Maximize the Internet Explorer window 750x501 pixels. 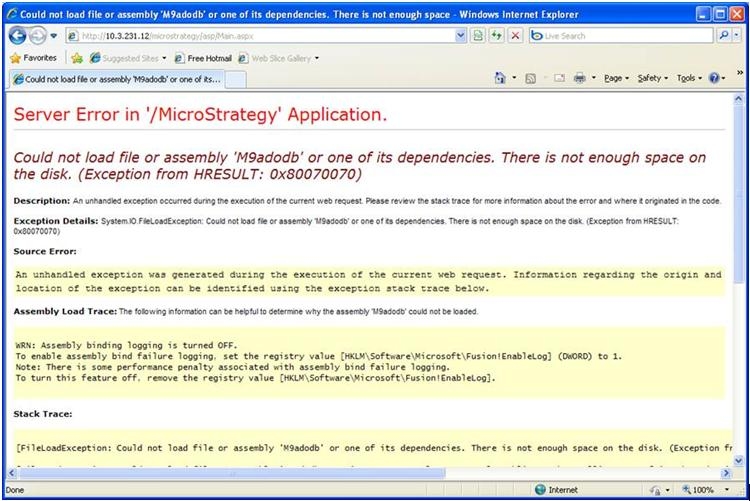click(x=720, y=14)
